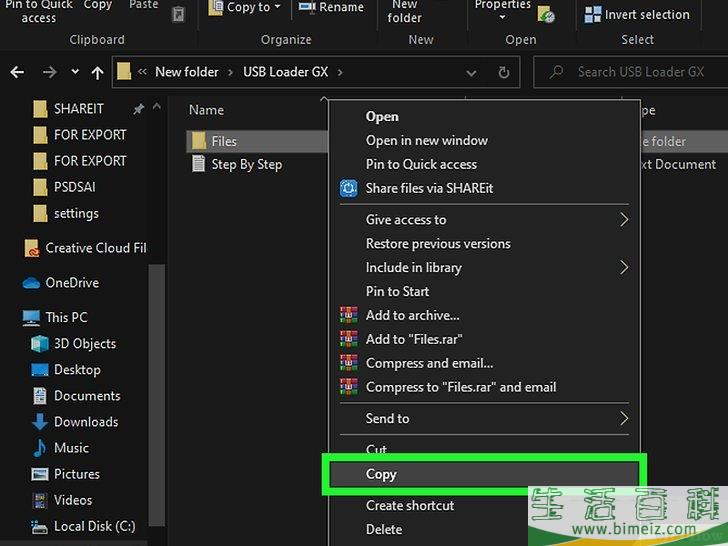The width and height of the screenshot is (728, 546).
Task: Click the Forward navigation arrow
Action: (49, 72)
